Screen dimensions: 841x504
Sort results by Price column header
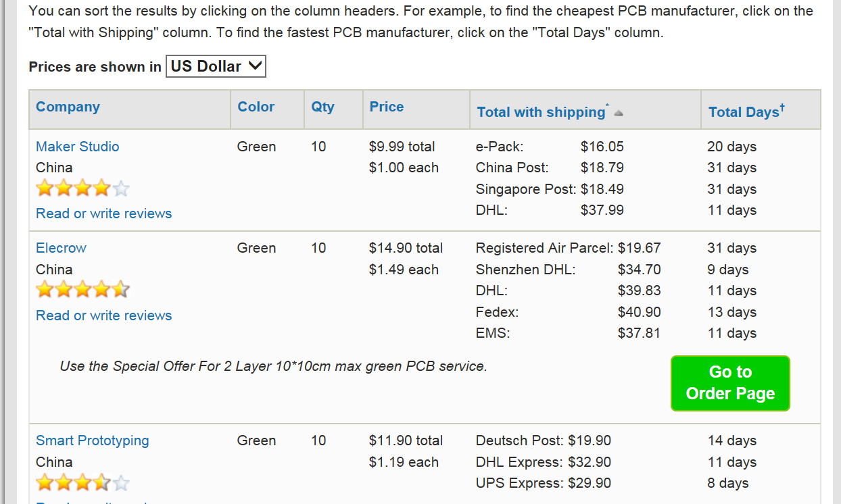click(387, 107)
